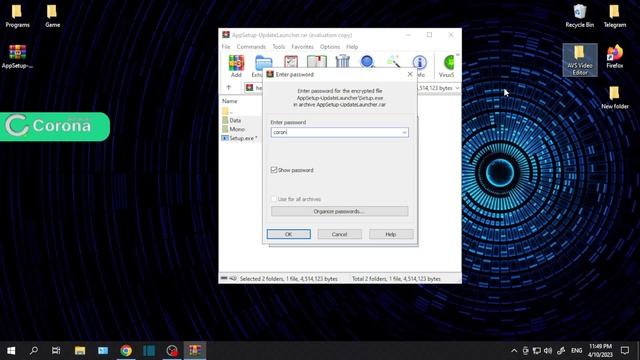Select Setup.exe in the archive list
Screen dimensions: 640x360
239,138
